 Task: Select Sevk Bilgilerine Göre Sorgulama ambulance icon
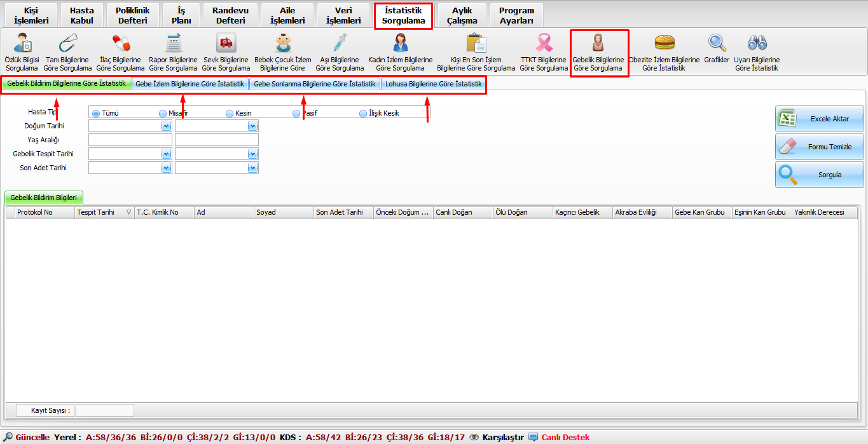click(226, 43)
